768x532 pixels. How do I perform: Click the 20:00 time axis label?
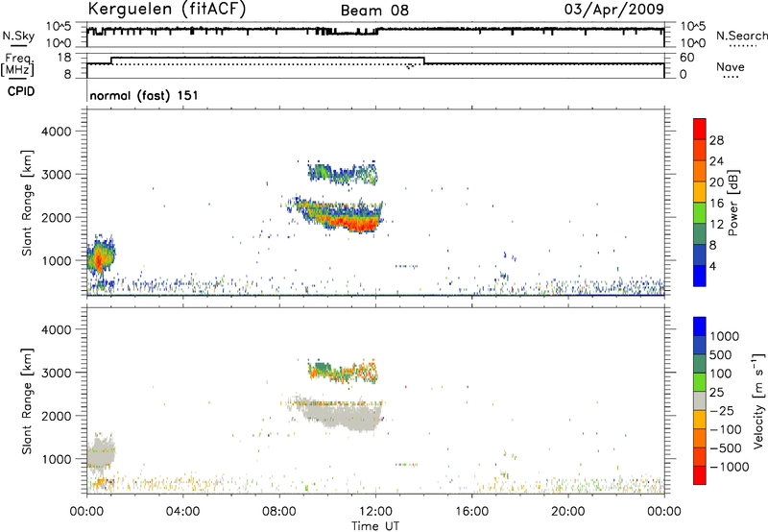pos(567,512)
